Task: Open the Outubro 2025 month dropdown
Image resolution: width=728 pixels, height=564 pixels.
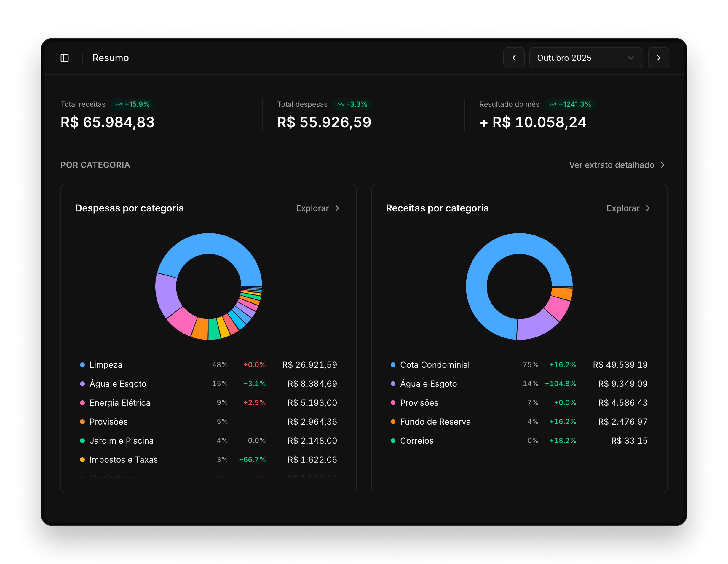Action: 586,58
